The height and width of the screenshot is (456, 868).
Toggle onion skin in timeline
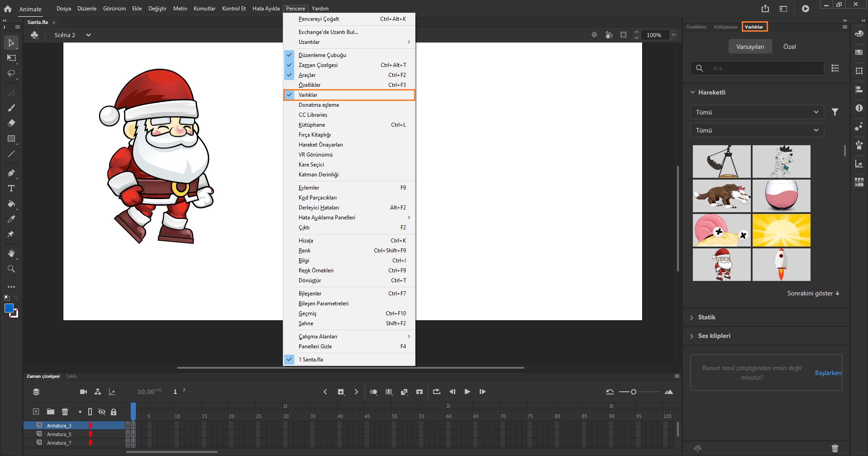[373, 392]
